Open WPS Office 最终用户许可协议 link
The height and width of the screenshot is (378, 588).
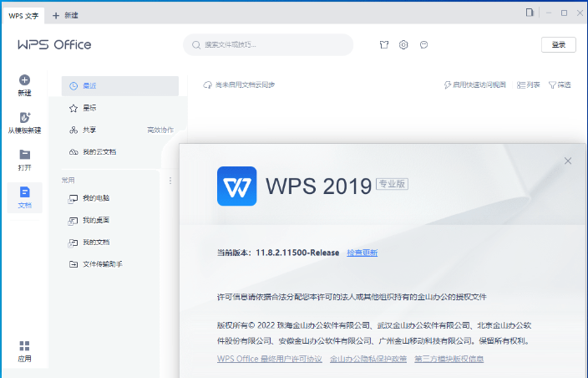pyautogui.click(x=270, y=359)
